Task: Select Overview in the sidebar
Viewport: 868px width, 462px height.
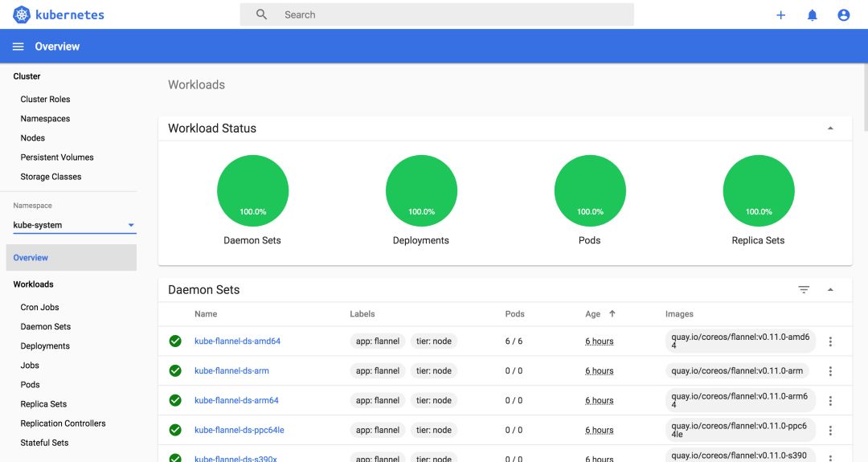Action: 72,258
